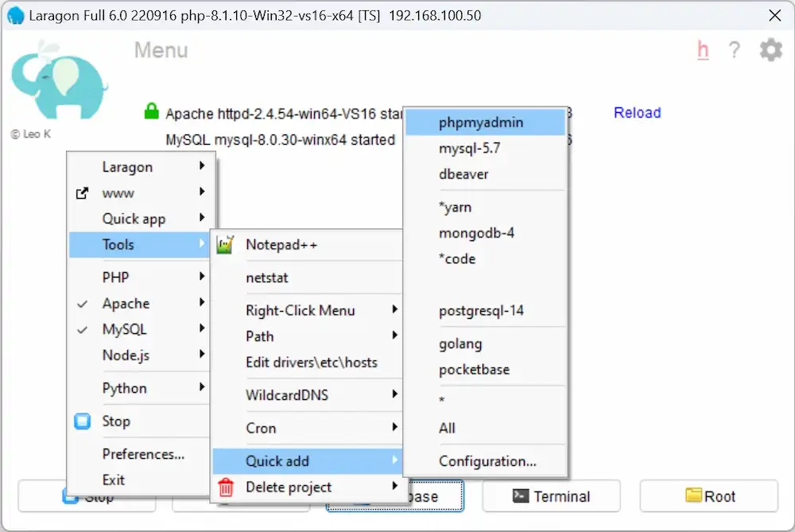795x532 pixels.
Task: Select postgresql-14 entry
Action: tap(485, 310)
